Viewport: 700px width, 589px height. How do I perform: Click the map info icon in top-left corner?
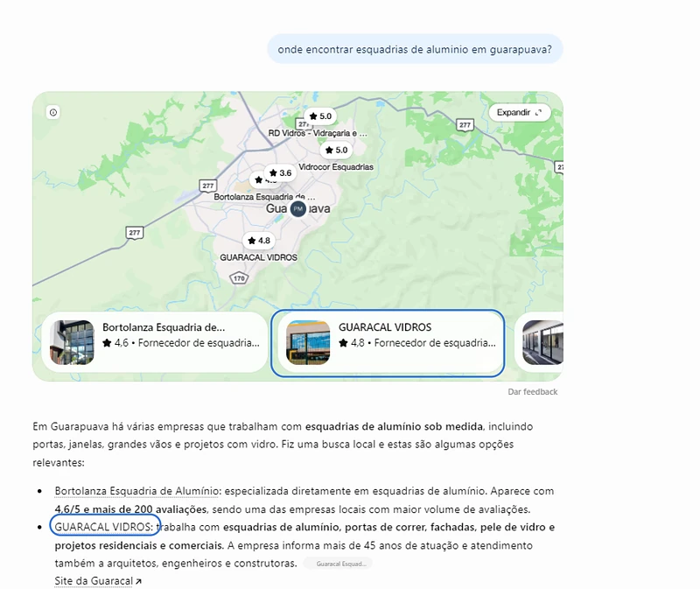(53, 113)
